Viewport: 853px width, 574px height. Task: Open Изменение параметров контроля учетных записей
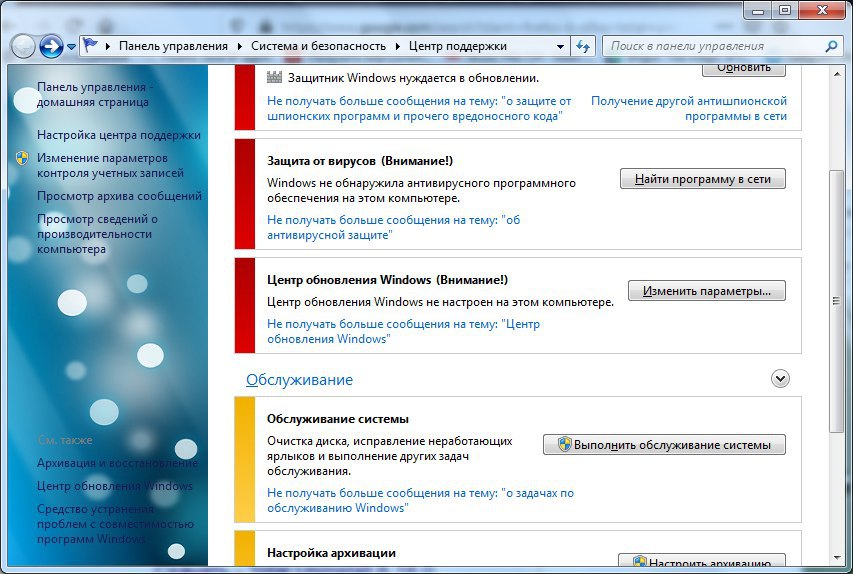(110, 165)
